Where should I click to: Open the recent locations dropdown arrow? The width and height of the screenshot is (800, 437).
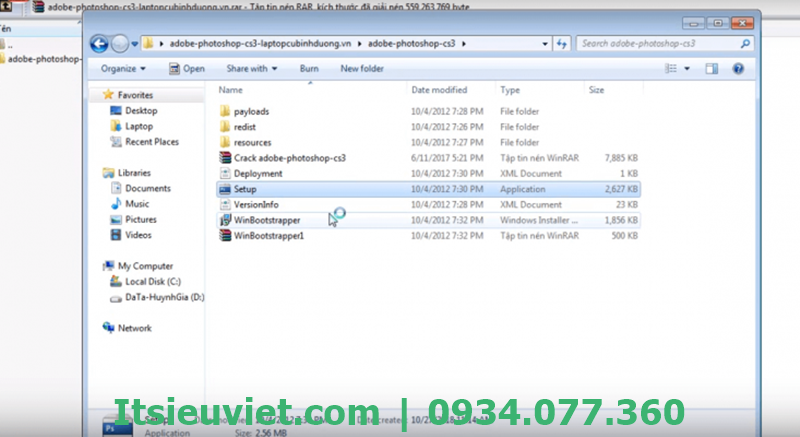pyautogui.click(x=135, y=44)
